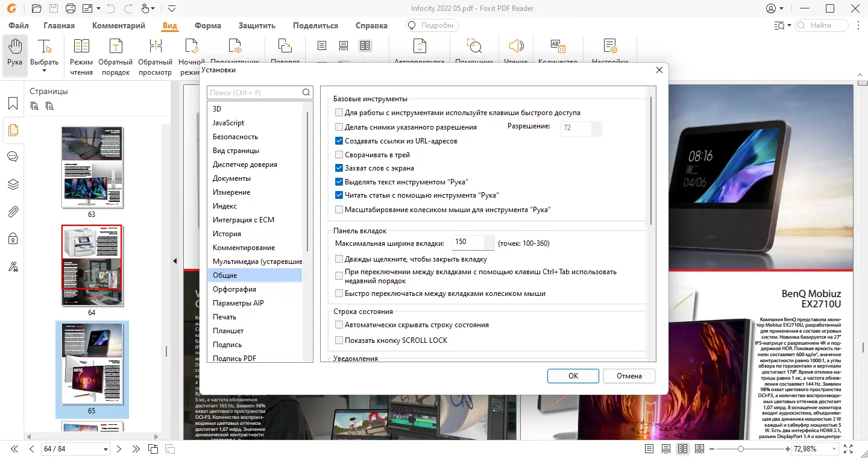
Task: Enter full screen via the expand icon
Action: 848,448
